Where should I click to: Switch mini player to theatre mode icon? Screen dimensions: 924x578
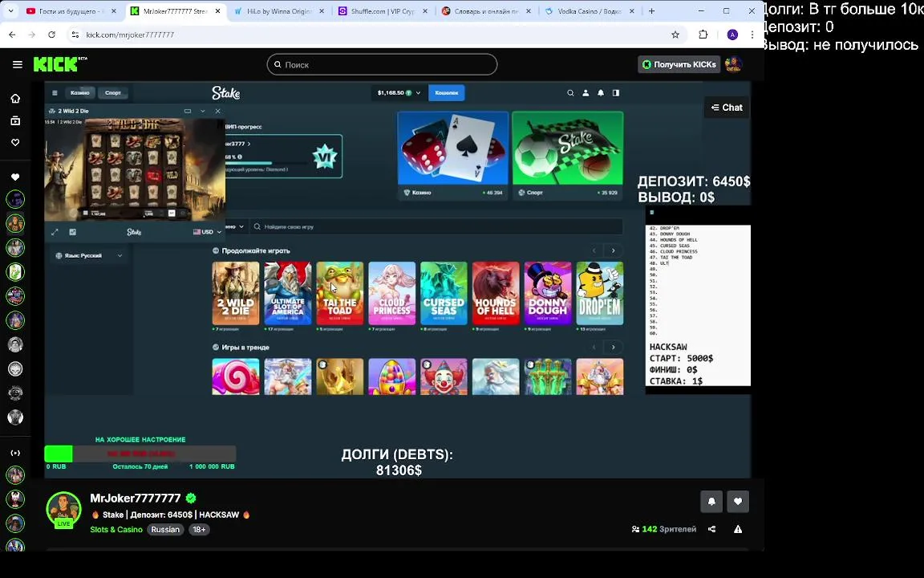pyautogui.click(x=188, y=111)
